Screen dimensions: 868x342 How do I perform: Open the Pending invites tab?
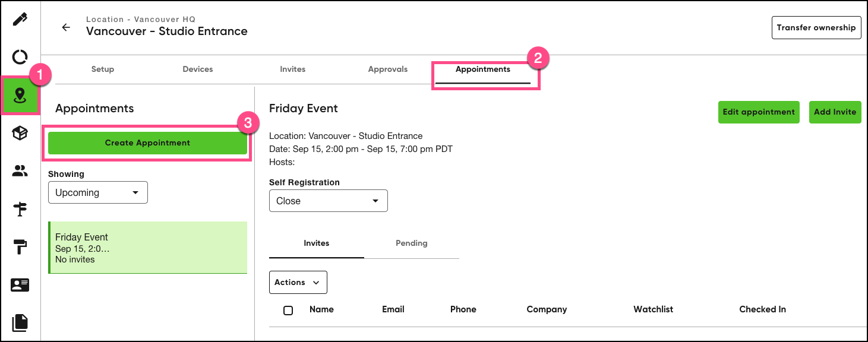(411, 243)
